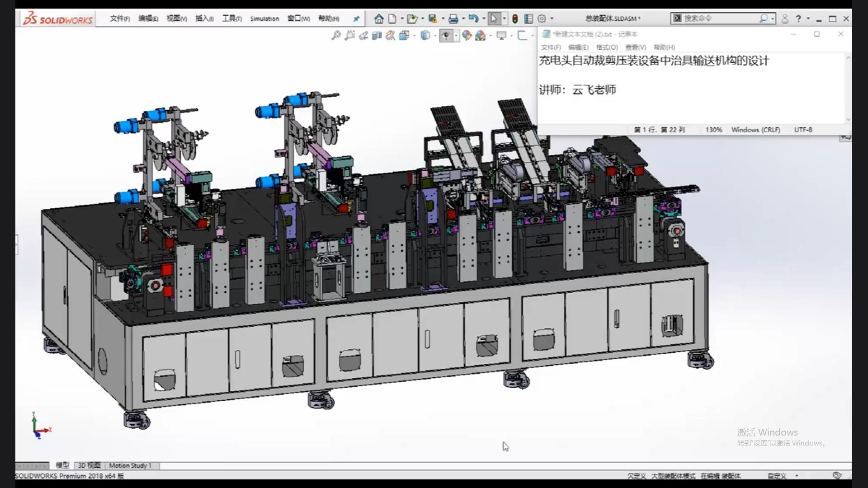Expand the New document dropdown arrow
The height and width of the screenshot is (488, 868).
402,19
